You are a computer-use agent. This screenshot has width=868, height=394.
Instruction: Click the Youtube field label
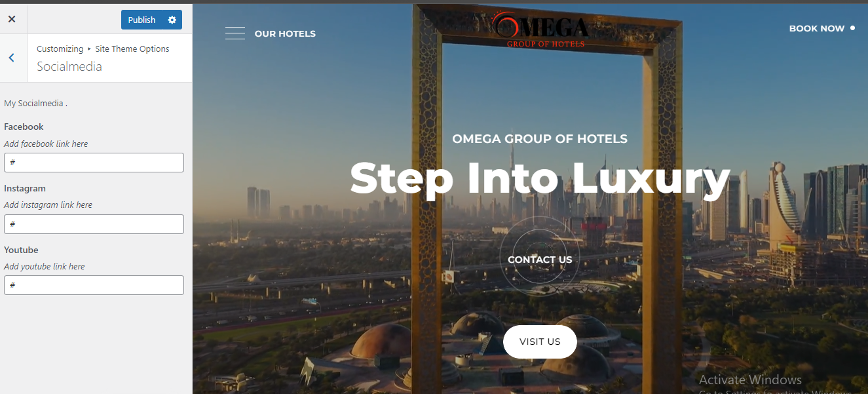21,250
